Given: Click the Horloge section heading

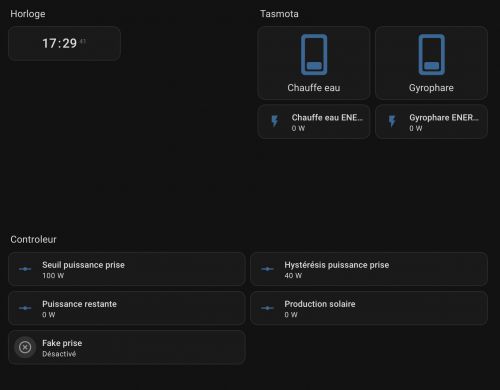Looking at the screenshot, I should click(28, 14).
